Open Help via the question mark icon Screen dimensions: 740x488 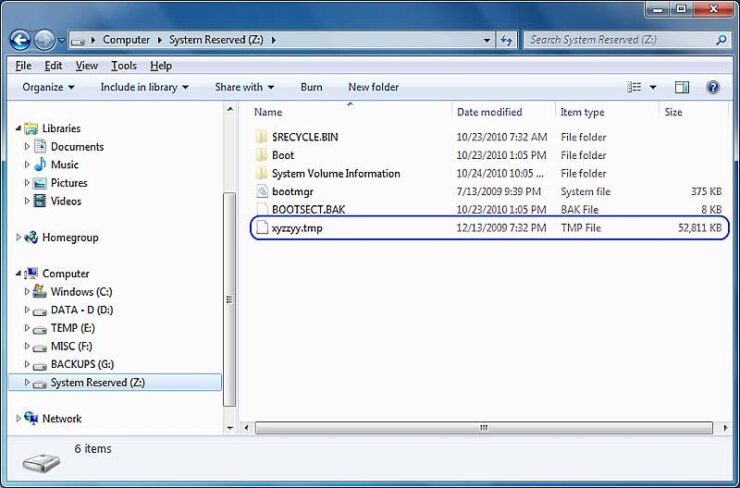point(713,87)
